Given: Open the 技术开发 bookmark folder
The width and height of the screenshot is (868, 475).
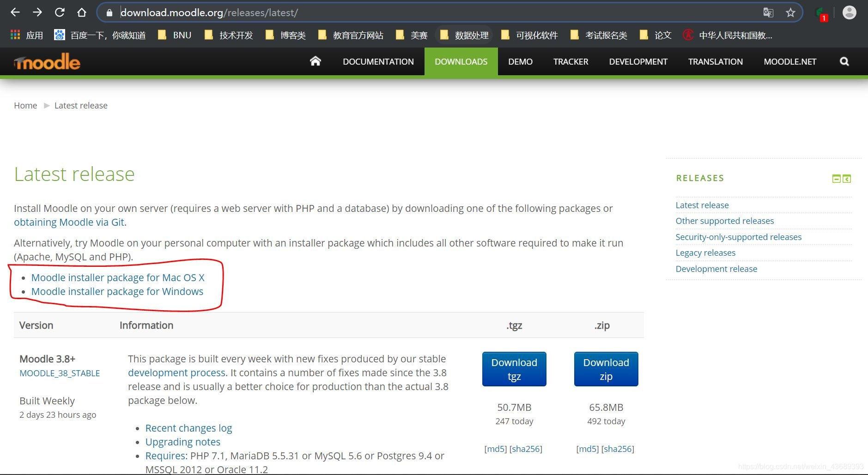Looking at the screenshot, I should [x=229, y=35].
